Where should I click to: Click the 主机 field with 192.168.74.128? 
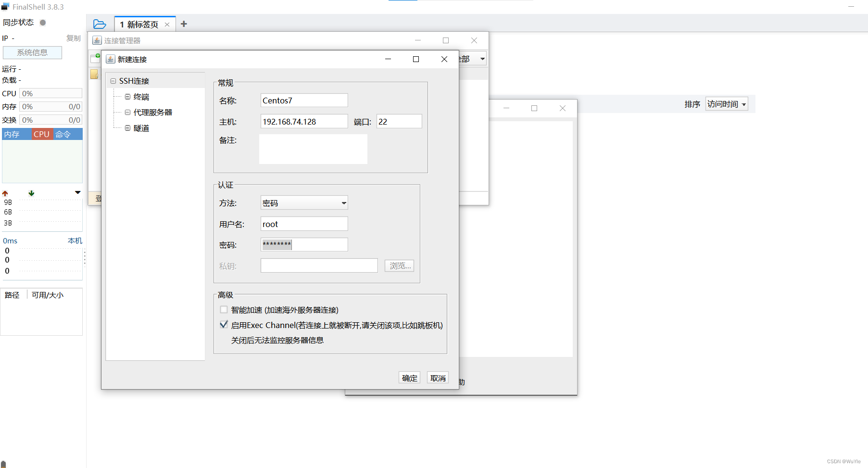pos(304,122)
